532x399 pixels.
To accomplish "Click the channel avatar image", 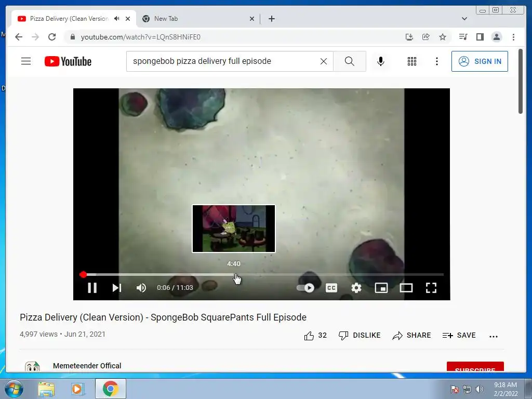I will [32, 366].
